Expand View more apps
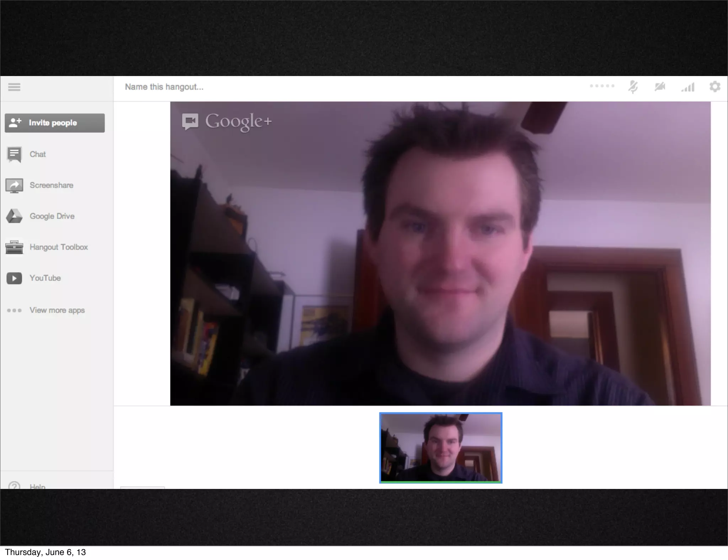 [x=57, y=310]
